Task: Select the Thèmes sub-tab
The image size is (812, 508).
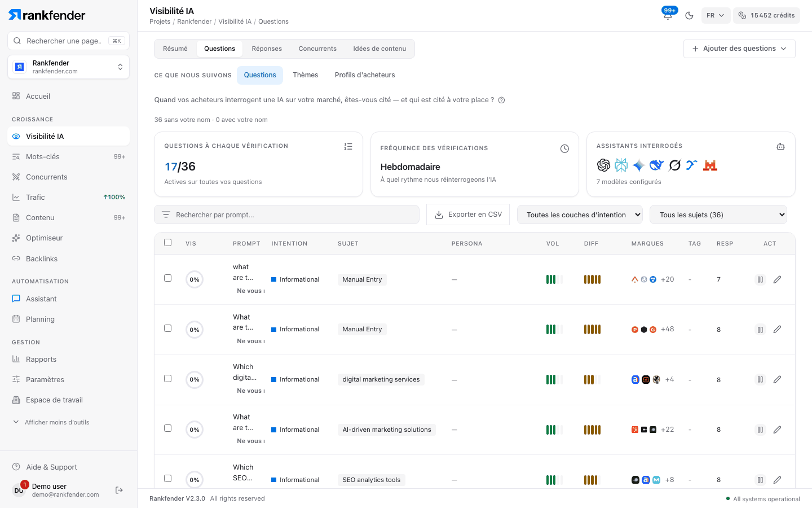Action: click(306, 75)
